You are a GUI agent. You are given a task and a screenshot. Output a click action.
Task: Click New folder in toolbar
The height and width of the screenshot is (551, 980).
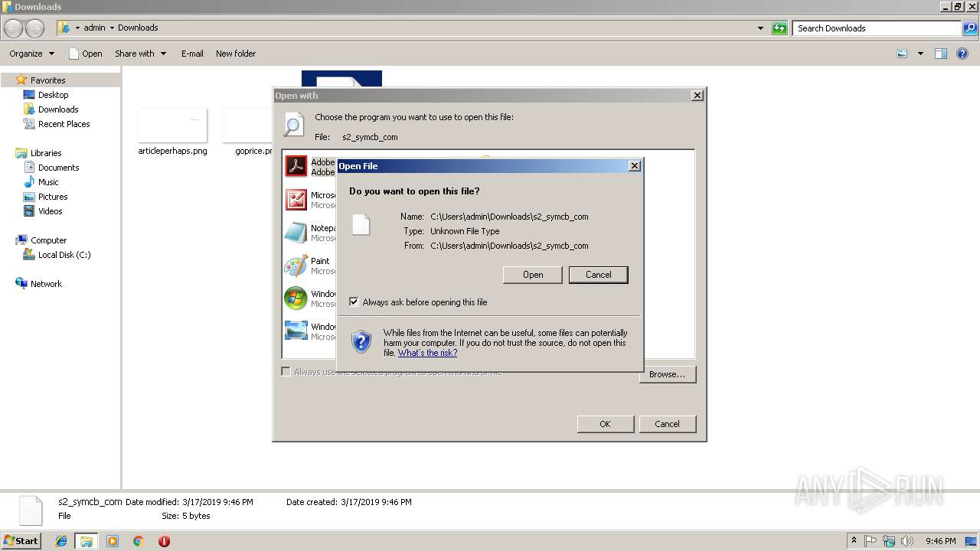coord(236,54)
